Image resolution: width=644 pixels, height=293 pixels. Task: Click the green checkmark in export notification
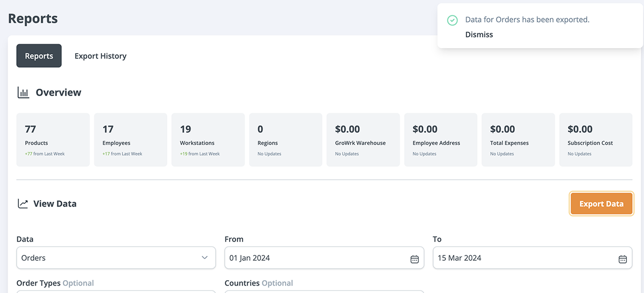(x=452, y=20)
